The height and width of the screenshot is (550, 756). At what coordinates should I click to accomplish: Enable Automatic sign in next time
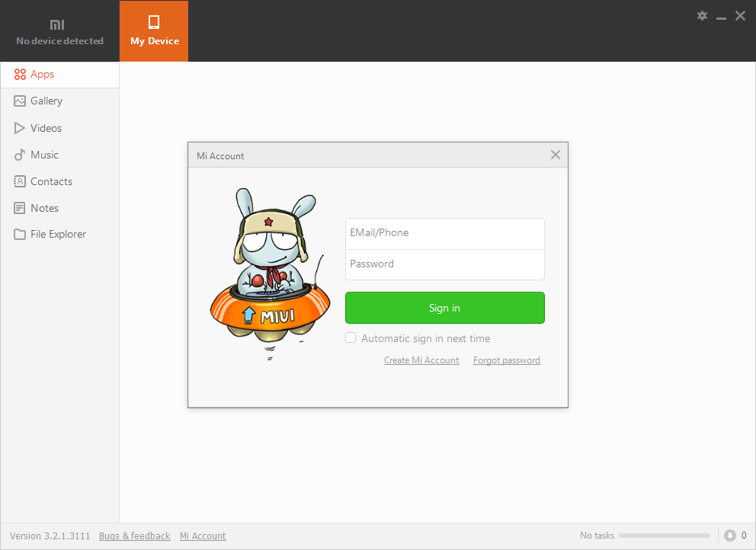(x=351, y=338)
